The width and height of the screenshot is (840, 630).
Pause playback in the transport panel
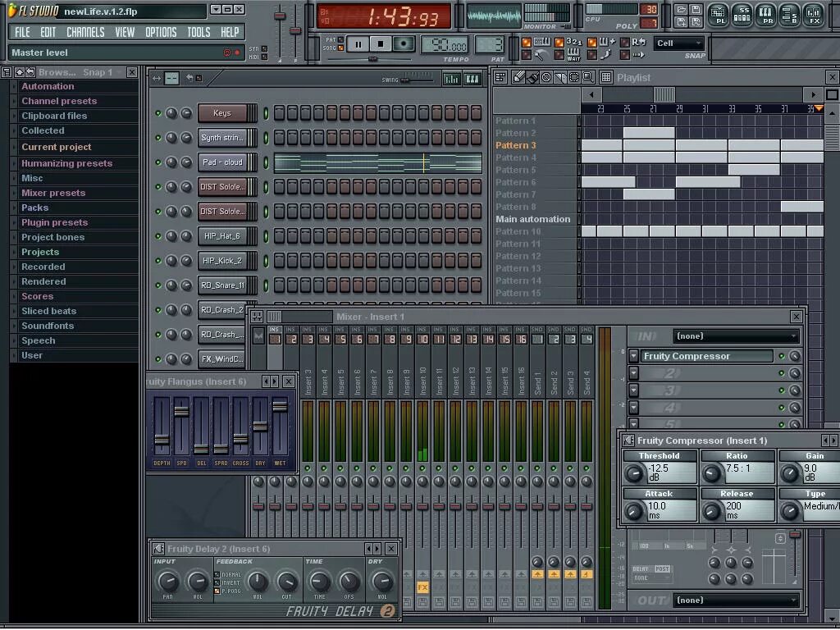(x=358, y=44)
